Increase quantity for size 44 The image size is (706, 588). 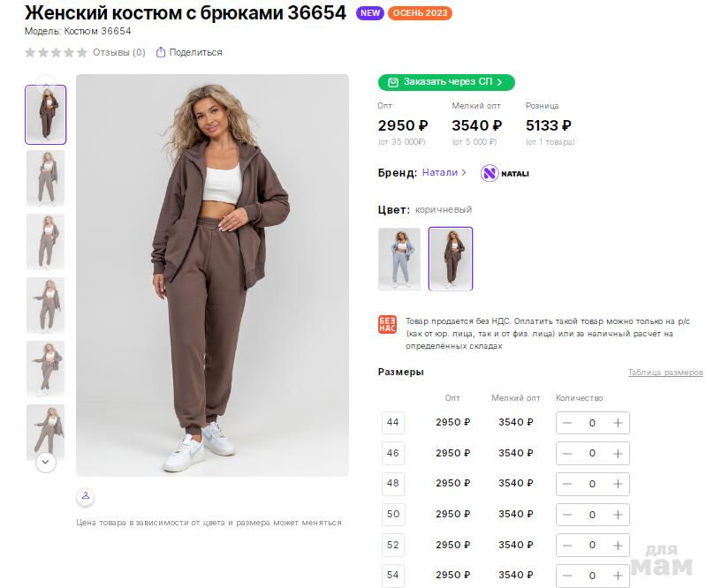pos(618,423)
